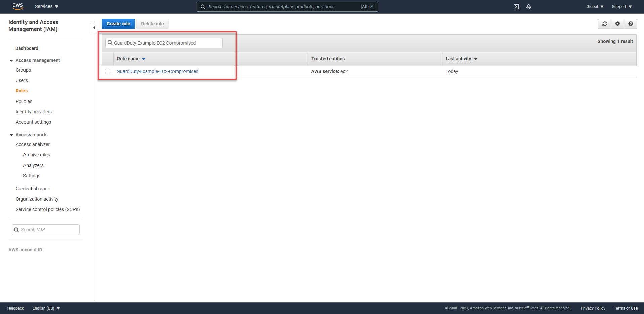The image size is (644, 314).
Task: Open Analyzers page
Action: pos(33,165)
